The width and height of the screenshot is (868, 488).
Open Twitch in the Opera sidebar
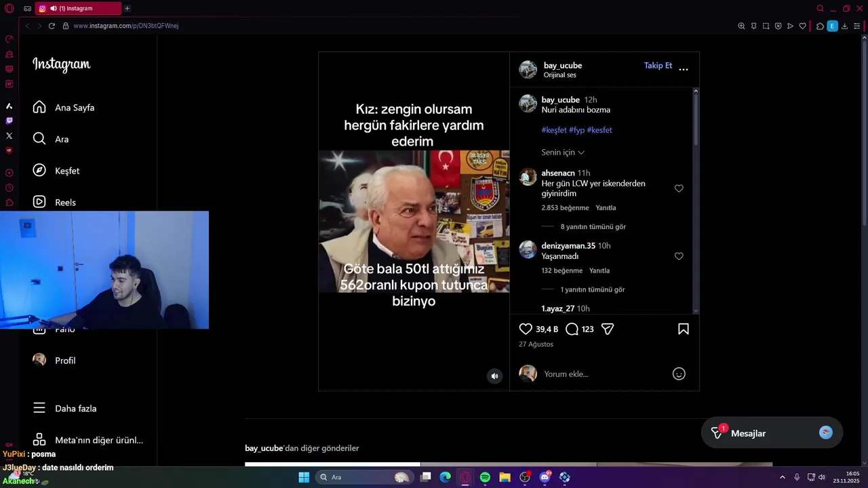click(9, 121)
